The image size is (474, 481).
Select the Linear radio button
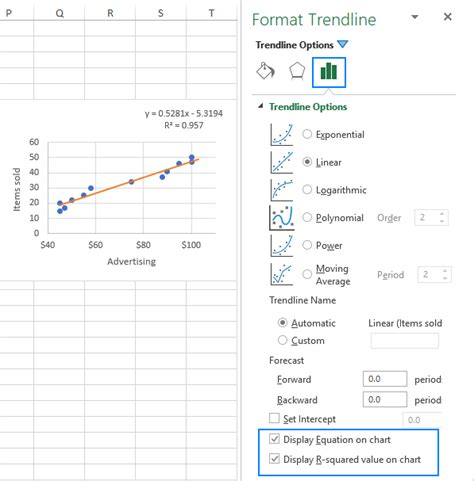307,162
